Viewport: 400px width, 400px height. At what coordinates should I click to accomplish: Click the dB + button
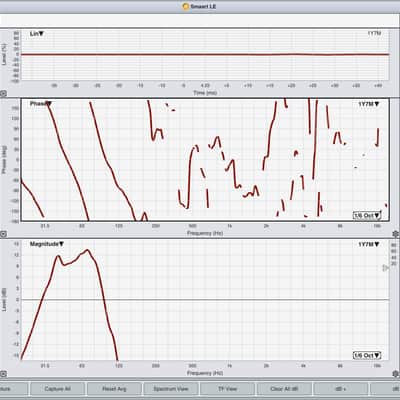coord(341,389)
